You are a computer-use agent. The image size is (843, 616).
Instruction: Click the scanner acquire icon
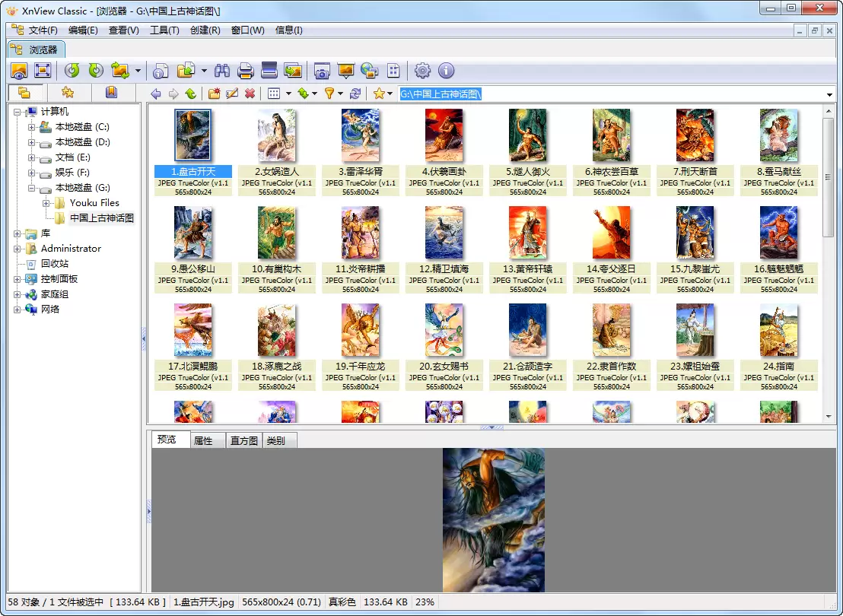point(269,71)
